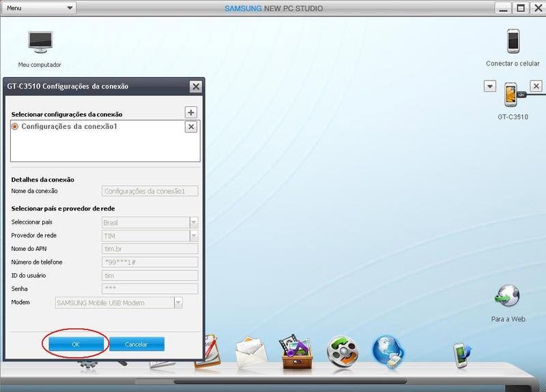Click the Cancelar button
This screenshot has height=392, width=546.
(136, 344)
